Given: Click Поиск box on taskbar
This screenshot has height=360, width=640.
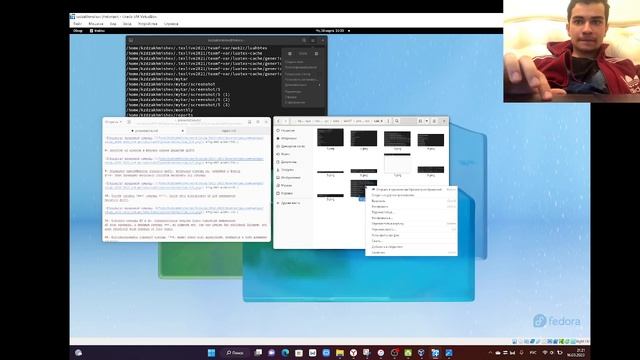Looking at the screenshot, I should click(235, 353).
